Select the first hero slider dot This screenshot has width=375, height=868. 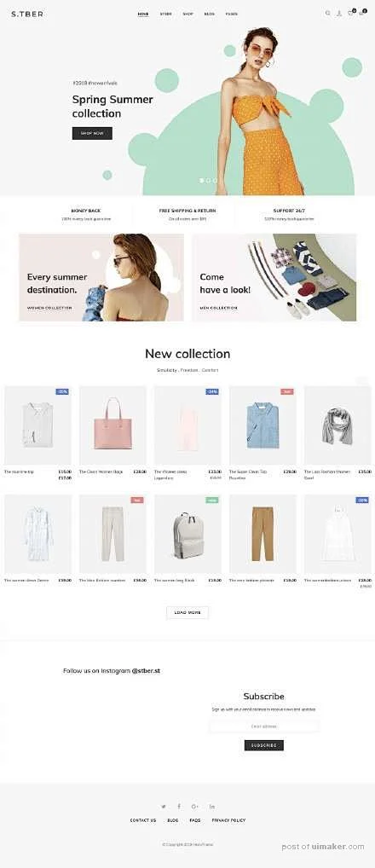click(x=201, y=180)
